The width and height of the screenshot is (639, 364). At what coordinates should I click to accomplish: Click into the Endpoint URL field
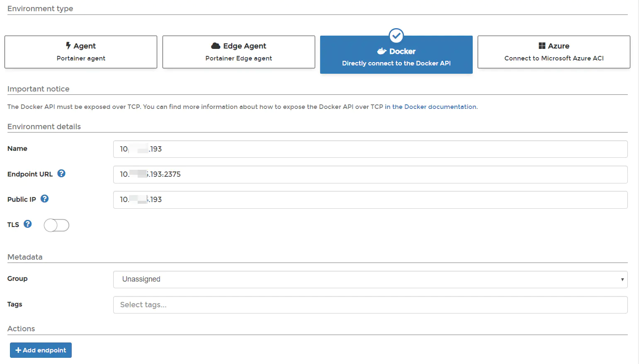point(370,174)
